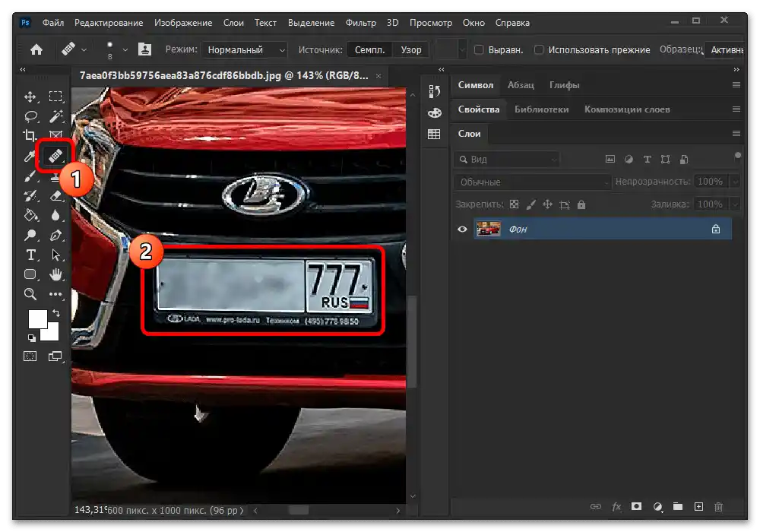Swap foreground and background colors
This screenshot has height=532, width=760.
tap(56, 313)
